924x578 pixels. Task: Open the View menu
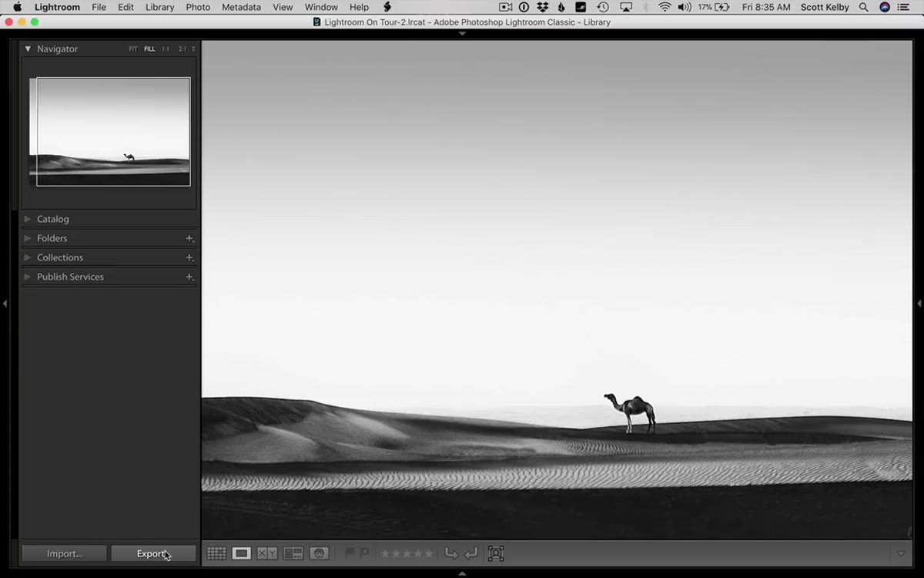283,7
